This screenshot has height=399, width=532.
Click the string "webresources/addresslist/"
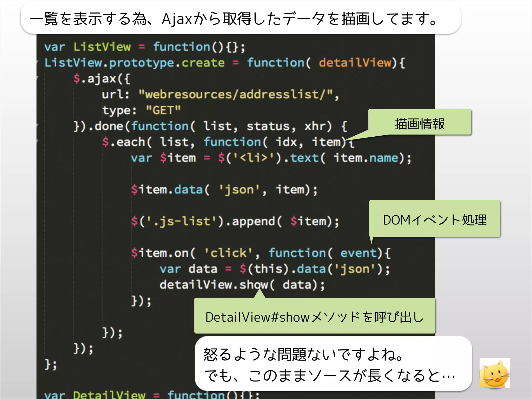[x=236, y=94]
